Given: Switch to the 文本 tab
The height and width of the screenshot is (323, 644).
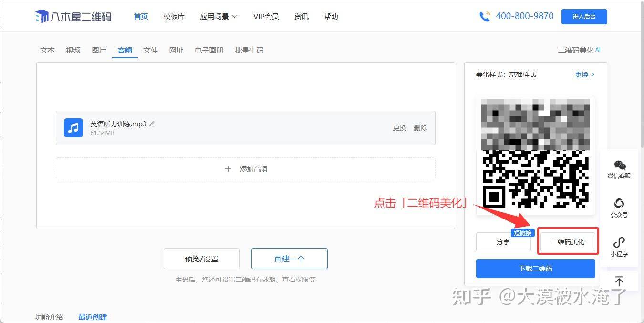Looking at the screenshot, I should pos(48,50).
